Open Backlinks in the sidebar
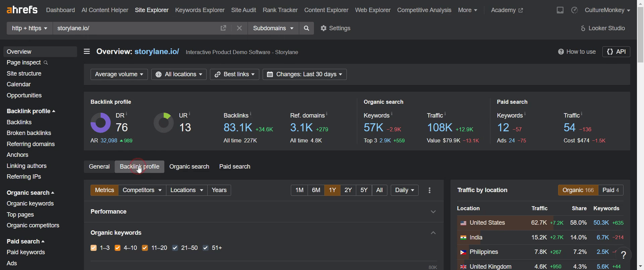 [19, 122]
